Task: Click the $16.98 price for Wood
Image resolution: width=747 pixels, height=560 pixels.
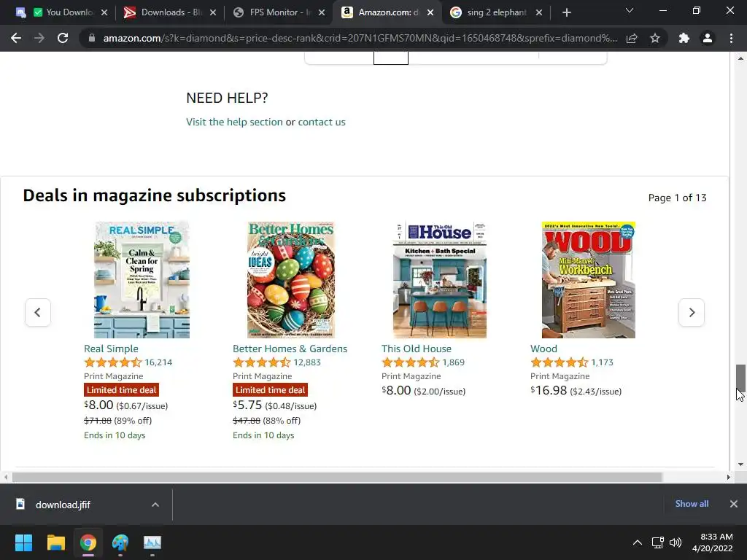Action: [549, 391]
